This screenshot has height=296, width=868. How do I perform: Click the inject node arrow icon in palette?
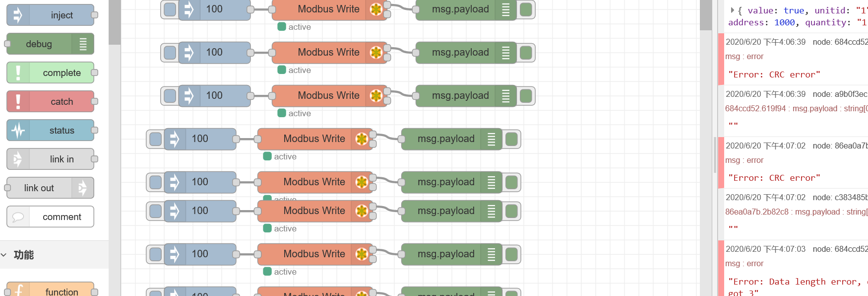(18, 15)
